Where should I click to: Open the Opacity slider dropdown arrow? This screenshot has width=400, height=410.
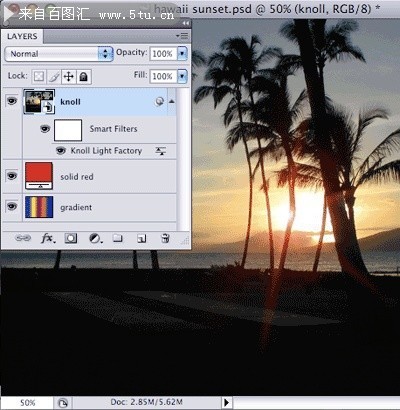coord(182,53)
